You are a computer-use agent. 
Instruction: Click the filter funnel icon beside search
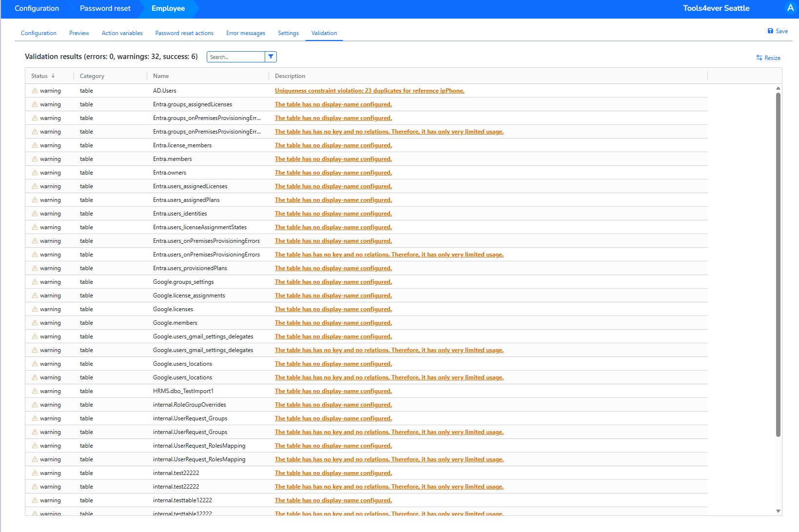271,57
